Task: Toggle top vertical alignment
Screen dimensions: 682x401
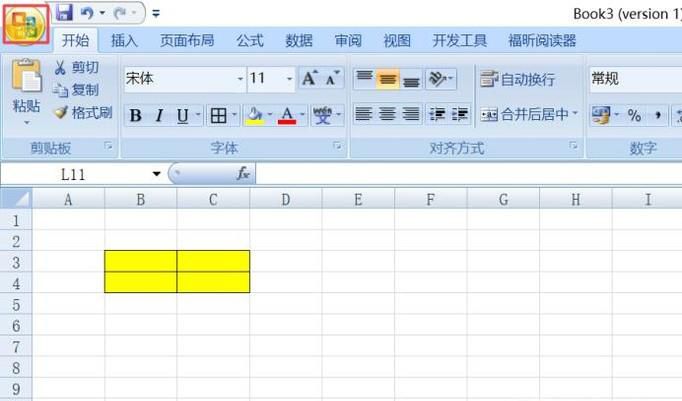Action: click(364, 79)
